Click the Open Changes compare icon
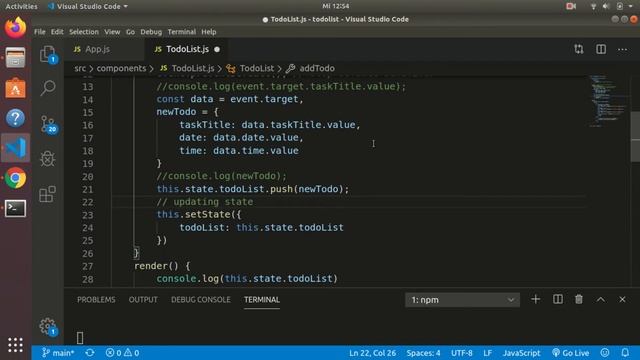The width and height of the screenshot is (640, 360). pos(579,49)
